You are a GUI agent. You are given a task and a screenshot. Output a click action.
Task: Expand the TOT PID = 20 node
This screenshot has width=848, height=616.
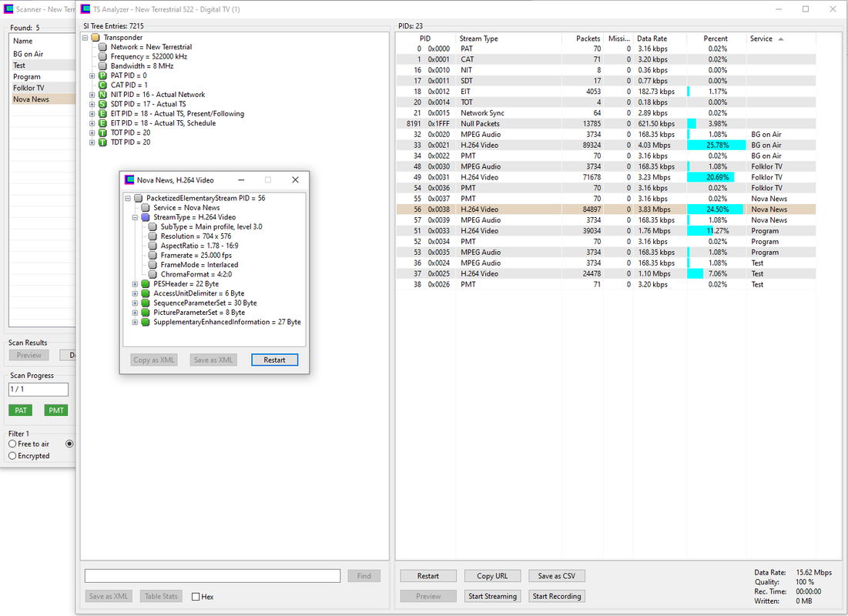coord(92,133)
